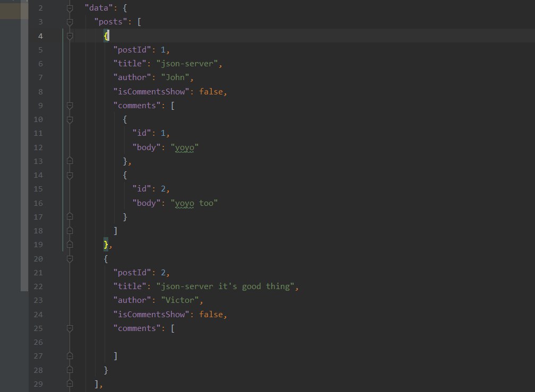
Task: Collapse the "comments" array fold on line 9
Action: point(70,106)
